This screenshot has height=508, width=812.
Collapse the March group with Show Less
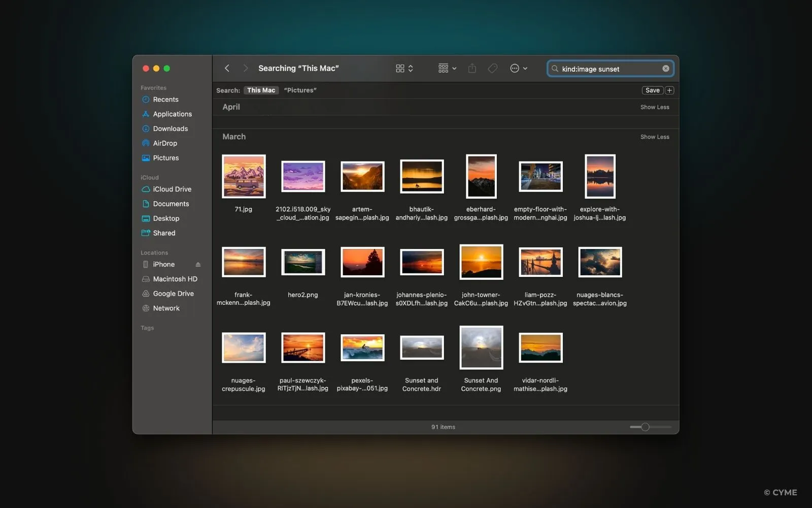pyautogui.click(x=654, y=137)
